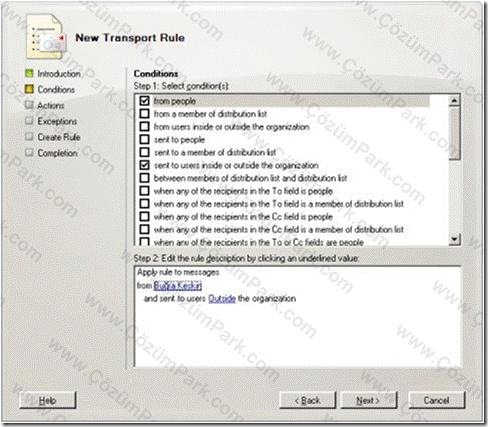Uncheck 'sent to users inside or outside the organization'
The image size is (488, 427).
(144, 165)
